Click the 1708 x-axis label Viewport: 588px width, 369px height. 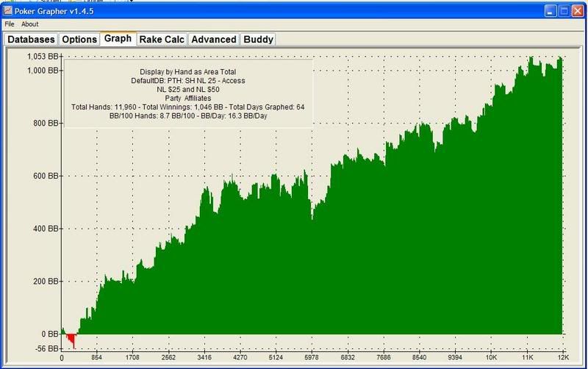132,357
